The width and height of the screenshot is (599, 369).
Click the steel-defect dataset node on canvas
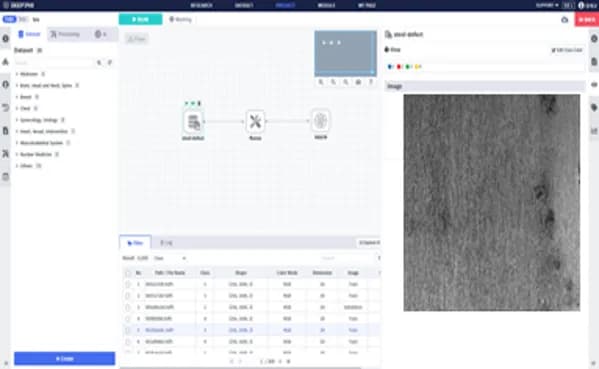click(x=194, y=122)
